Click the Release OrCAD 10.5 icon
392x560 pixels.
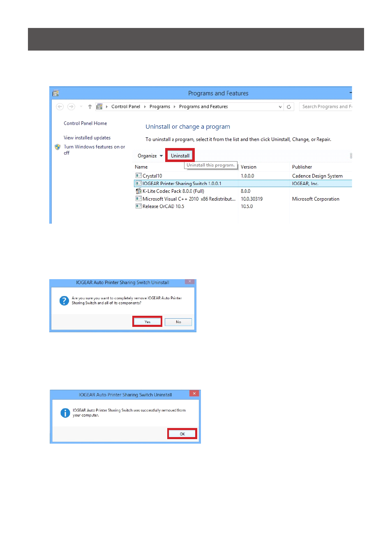138,206
